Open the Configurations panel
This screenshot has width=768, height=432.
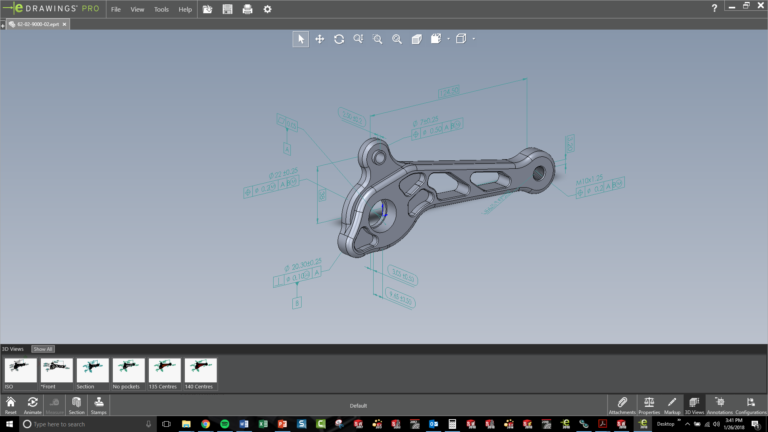point(750,403)
